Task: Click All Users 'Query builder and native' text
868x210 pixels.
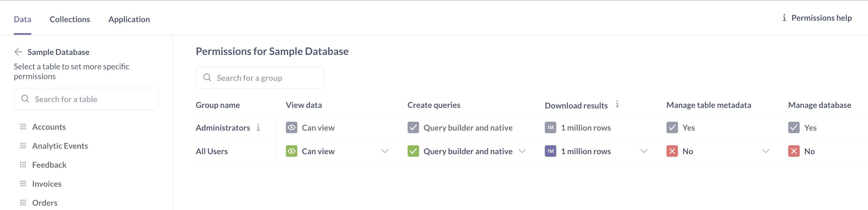Action: click(x=468, y=151)
